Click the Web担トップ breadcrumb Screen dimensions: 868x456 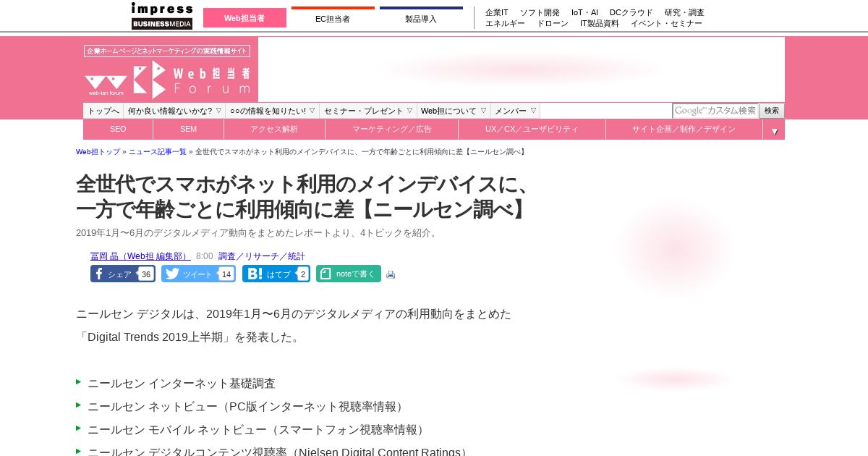pos(98,152)
